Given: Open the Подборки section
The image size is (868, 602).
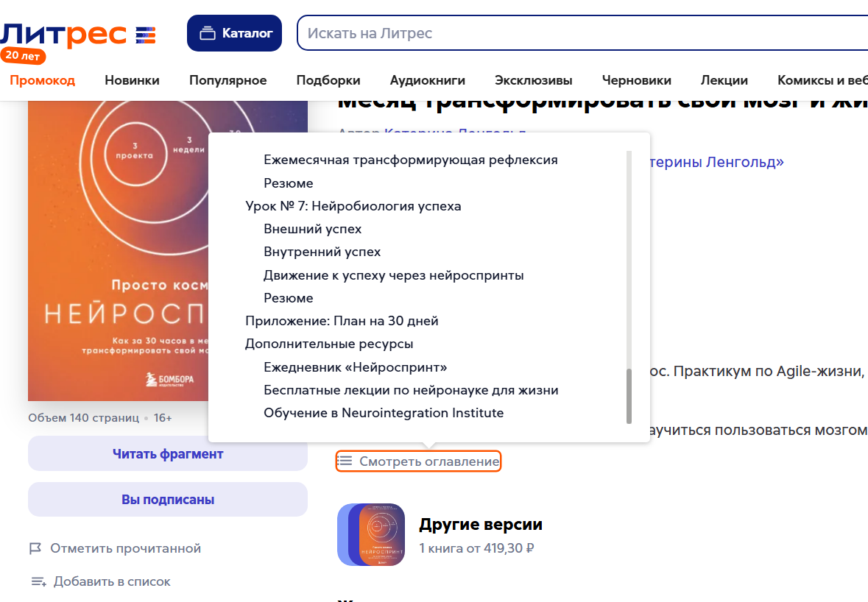Looking at the screenshot, I should coord(328,80).
